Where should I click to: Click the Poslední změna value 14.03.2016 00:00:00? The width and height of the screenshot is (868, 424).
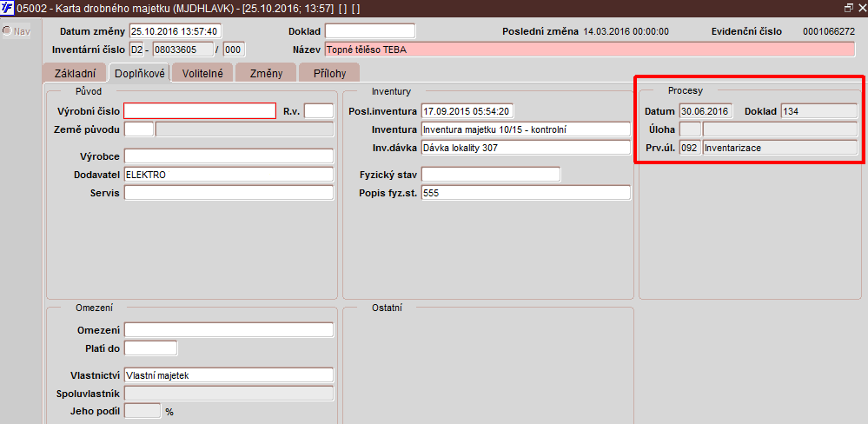626,31
